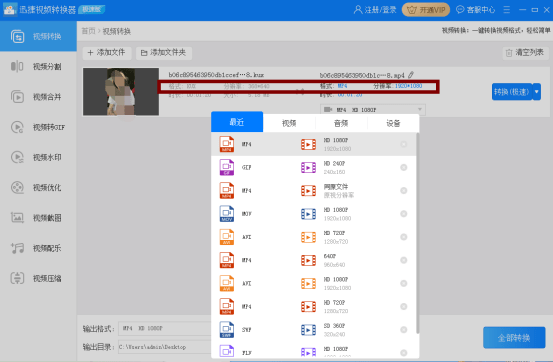Select the SWF format file icon
553x362 pixels.
point(227,330)
